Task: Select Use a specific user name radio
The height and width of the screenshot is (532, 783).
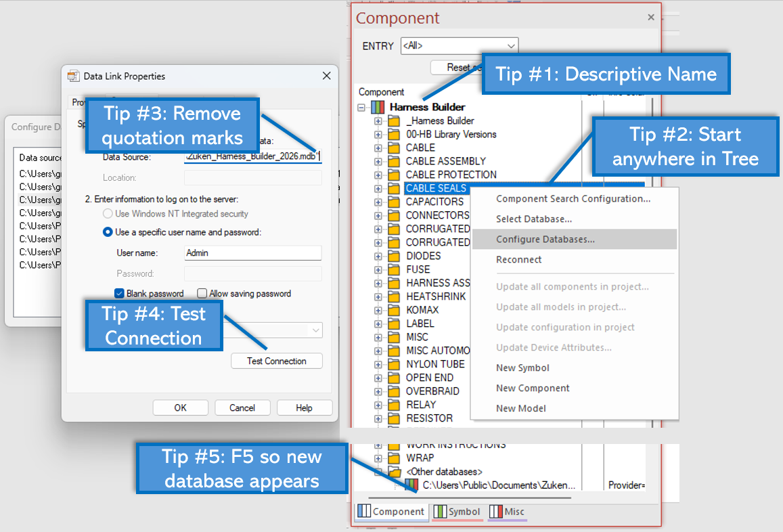Action: [x=108, y=232]
